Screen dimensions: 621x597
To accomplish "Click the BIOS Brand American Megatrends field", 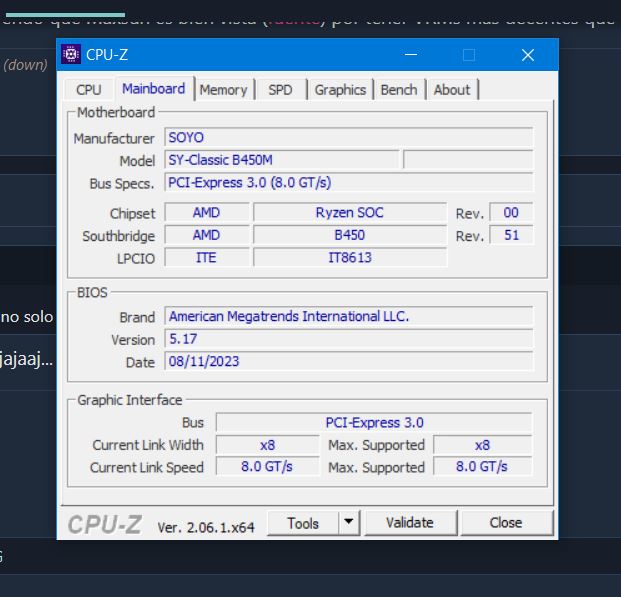I will coord(348,316).
